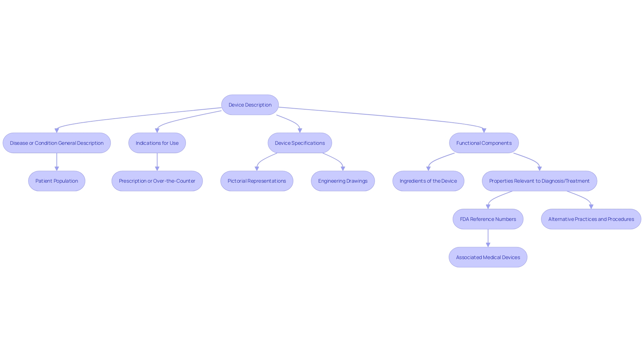Viewport: 644px width, 362px height.
Task: Expand the Ingredients of the Device branch
Action: (428, 181)
